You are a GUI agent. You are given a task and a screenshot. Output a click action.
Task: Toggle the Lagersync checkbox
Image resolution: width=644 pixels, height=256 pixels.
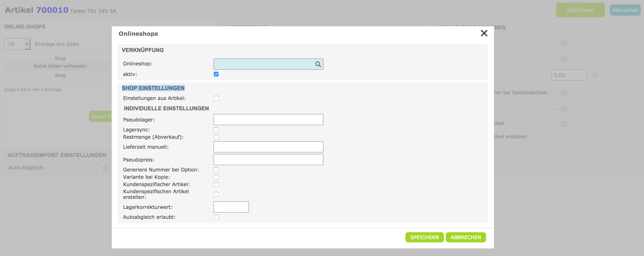(216, 129)
